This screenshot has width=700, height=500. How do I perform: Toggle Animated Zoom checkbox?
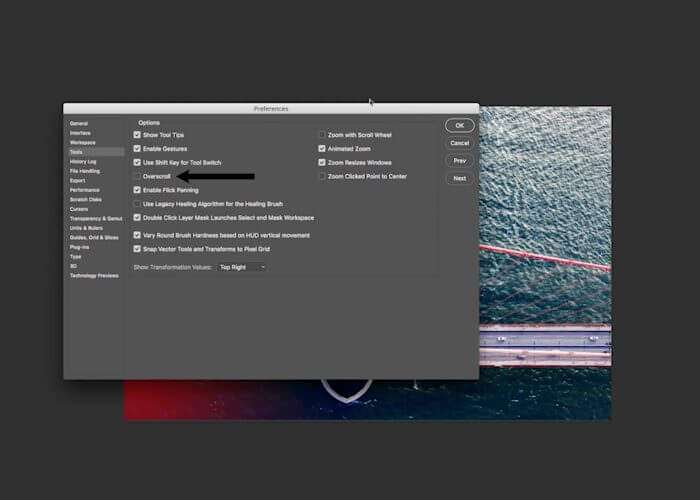pyautogui.click(x=322, y=149)
